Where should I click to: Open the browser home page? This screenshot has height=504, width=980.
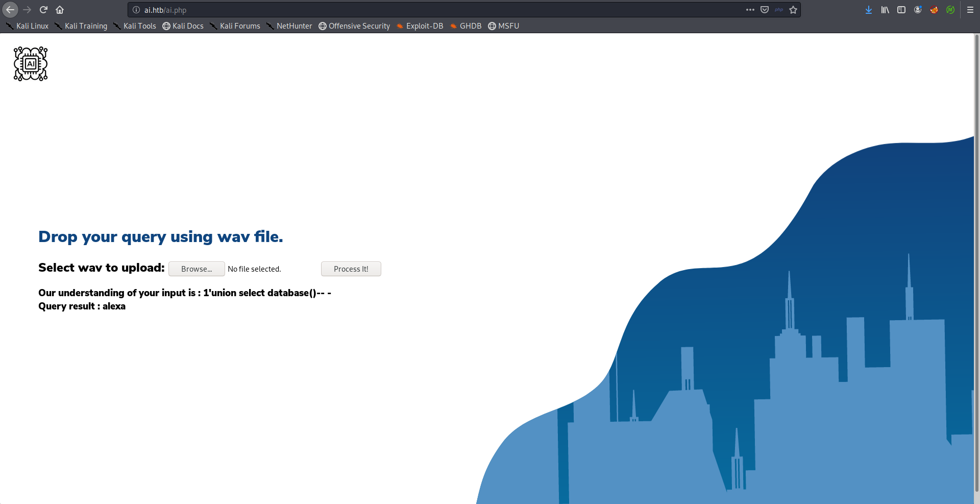60,10
